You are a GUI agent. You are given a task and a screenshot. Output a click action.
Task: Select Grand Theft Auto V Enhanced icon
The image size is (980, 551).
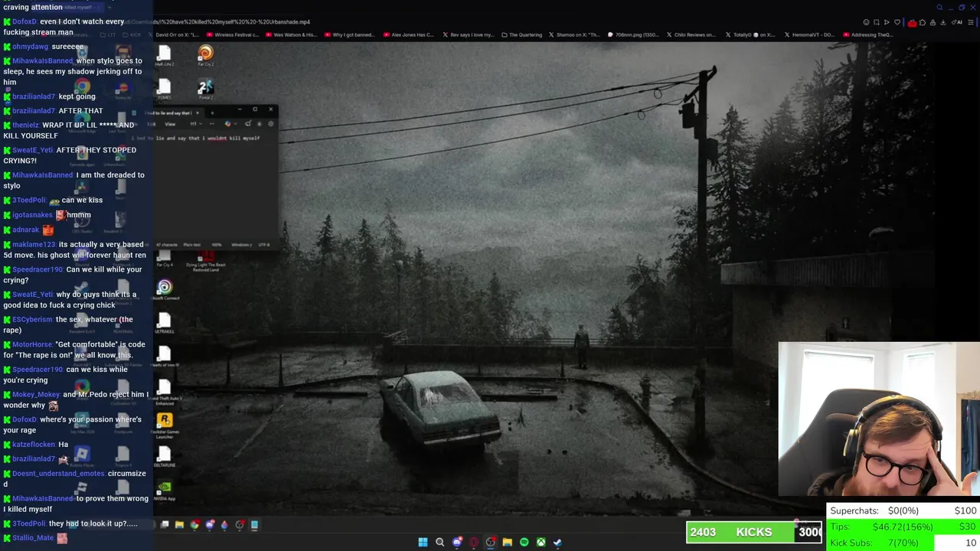[x=164, y=392]
